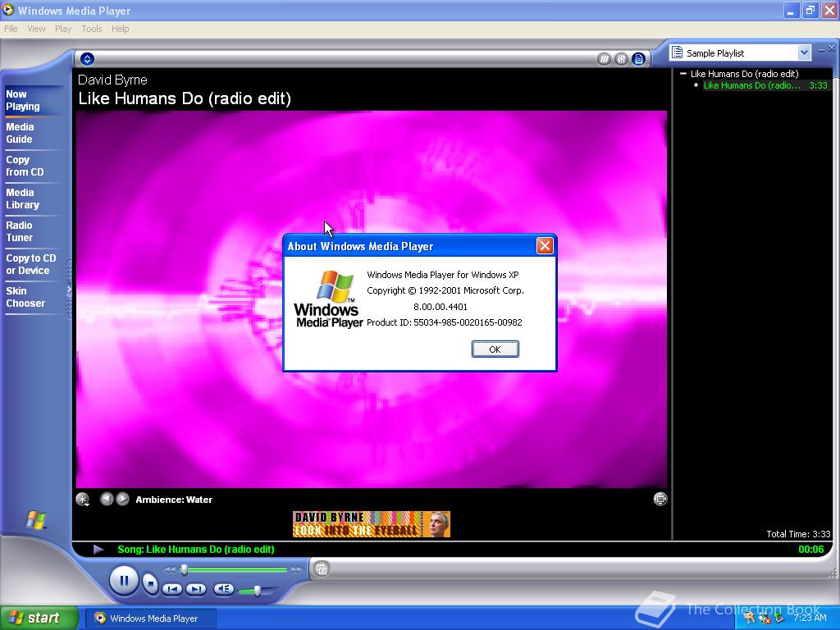Click the Total Time: 3:33 label
The width and height of the screenshot is (840, 630).
798,534
